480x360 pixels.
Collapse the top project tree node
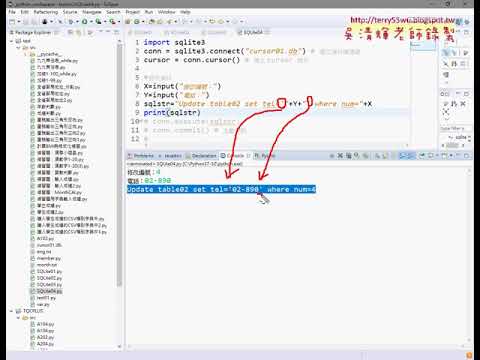click(12, 41)
